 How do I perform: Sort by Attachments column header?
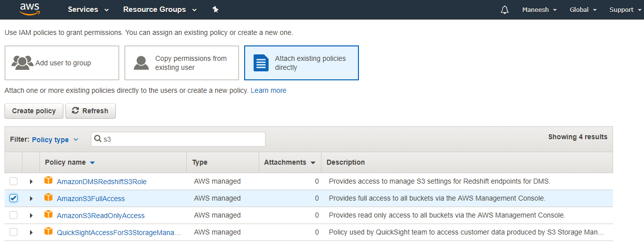(290, 162)
